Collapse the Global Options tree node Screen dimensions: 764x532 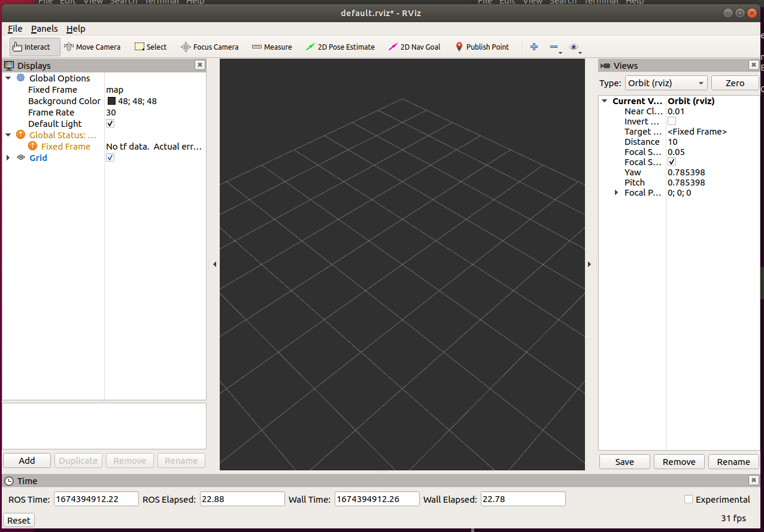[x=8, y=78]
